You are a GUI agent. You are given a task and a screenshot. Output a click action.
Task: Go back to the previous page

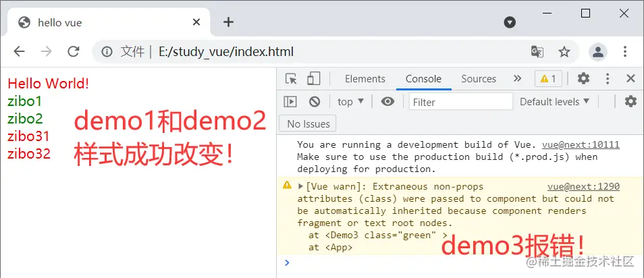point(19,51)
